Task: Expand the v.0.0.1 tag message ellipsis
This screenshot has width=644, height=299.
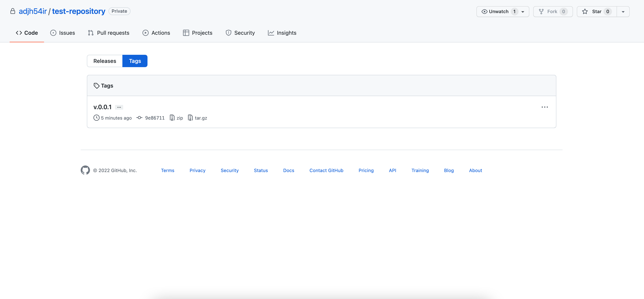Action: pyautogui.click(x=119, y=107)
